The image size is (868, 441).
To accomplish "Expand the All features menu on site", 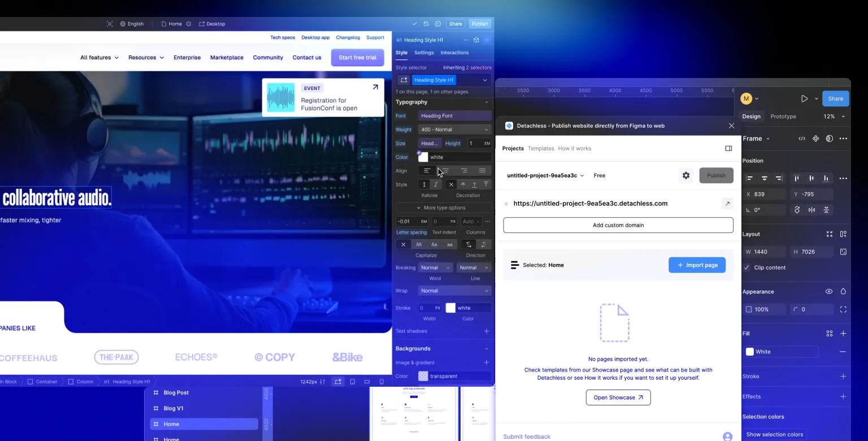I will 99,58.
